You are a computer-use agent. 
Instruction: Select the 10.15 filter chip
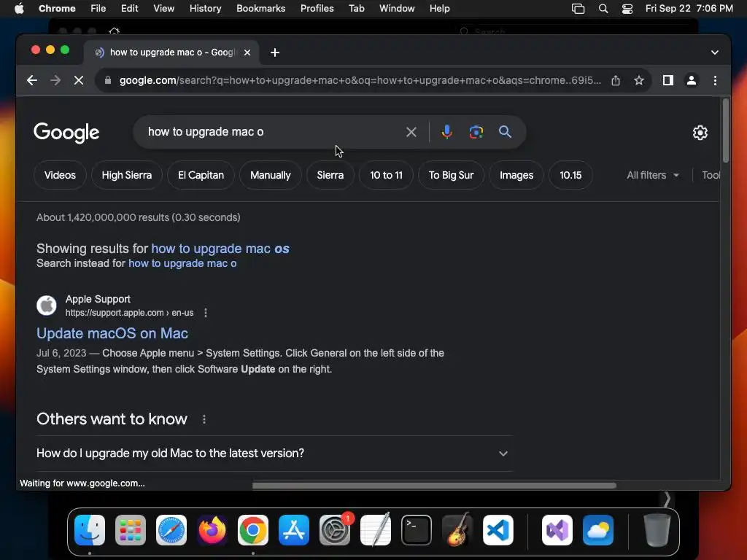click(x=570, y=175)
